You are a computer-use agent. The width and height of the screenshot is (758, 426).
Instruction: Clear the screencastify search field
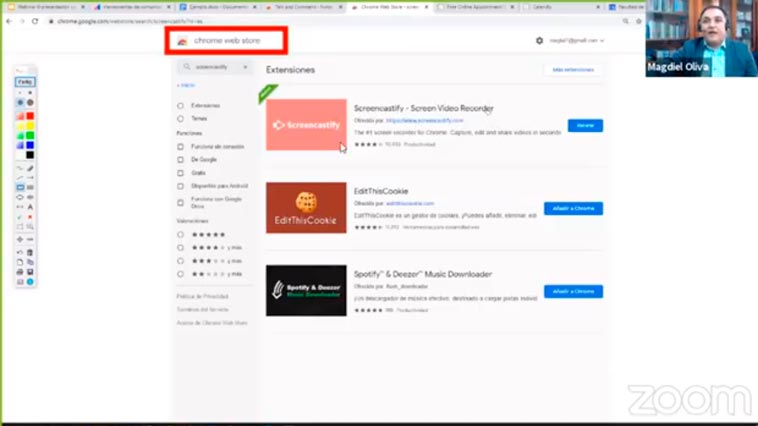(x=245, y=67)
